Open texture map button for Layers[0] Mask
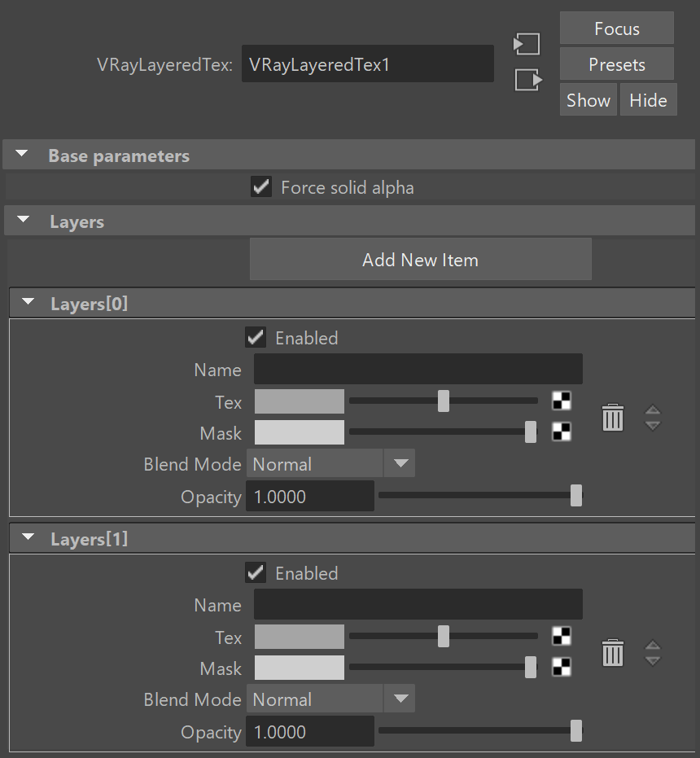Viewport: 700px width, 758px height. [x=562, y=432]
